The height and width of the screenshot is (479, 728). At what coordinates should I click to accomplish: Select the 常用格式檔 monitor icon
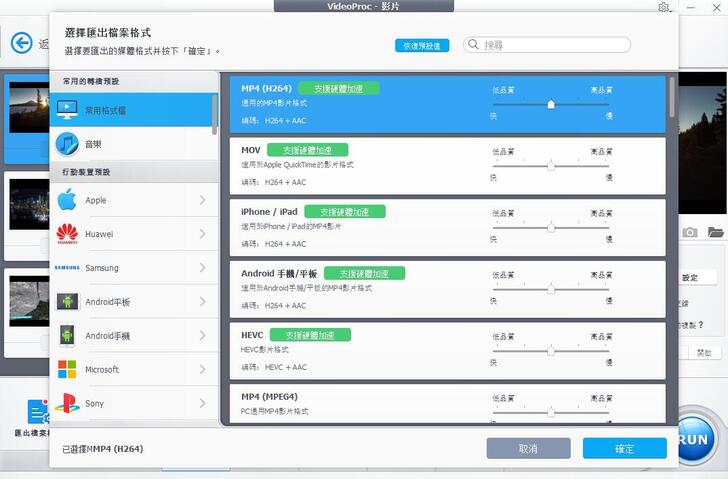pos(67,110)
